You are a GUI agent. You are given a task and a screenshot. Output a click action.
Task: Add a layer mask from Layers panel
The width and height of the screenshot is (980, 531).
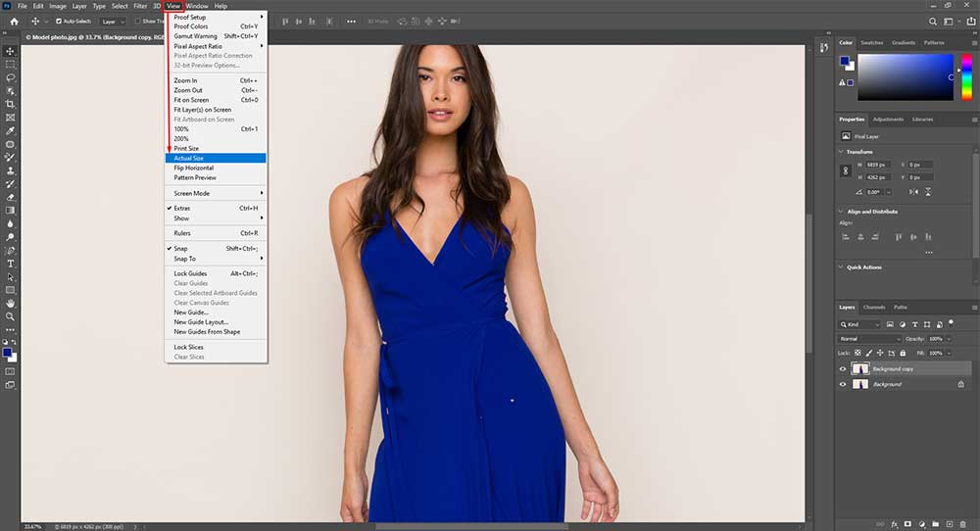907,523
